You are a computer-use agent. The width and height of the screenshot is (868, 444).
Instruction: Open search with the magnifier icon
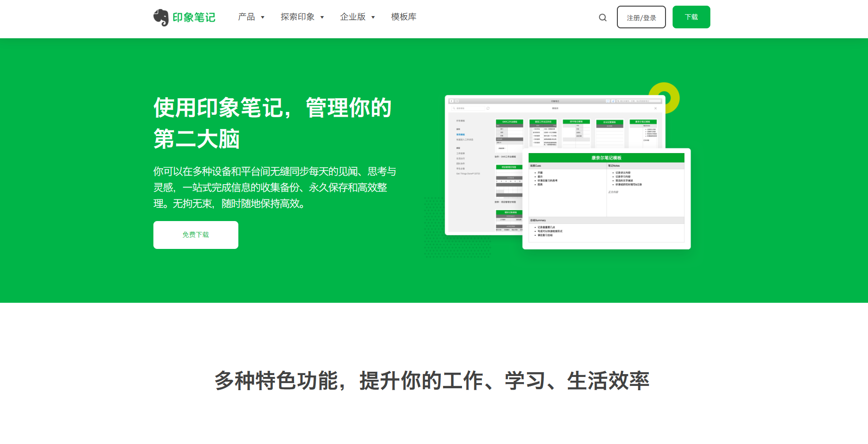pyautogui.click(x=603, y=17)
